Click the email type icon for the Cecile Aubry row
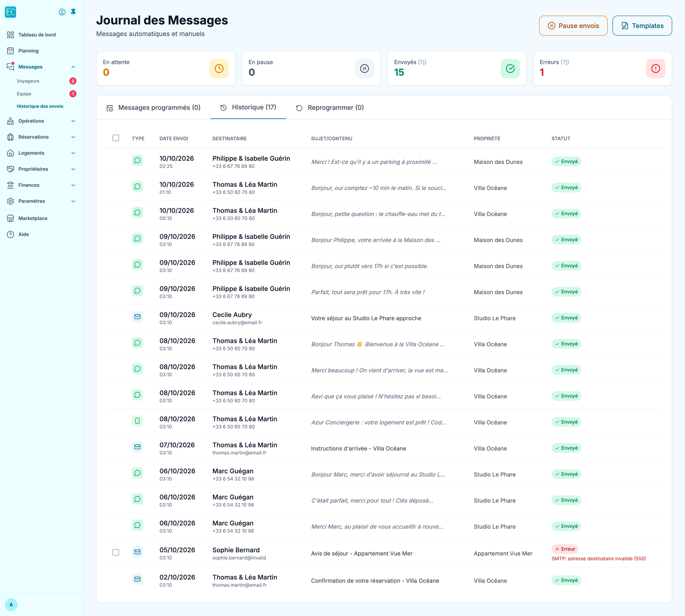Screen dimensions: 685x616 click(137, 317)
